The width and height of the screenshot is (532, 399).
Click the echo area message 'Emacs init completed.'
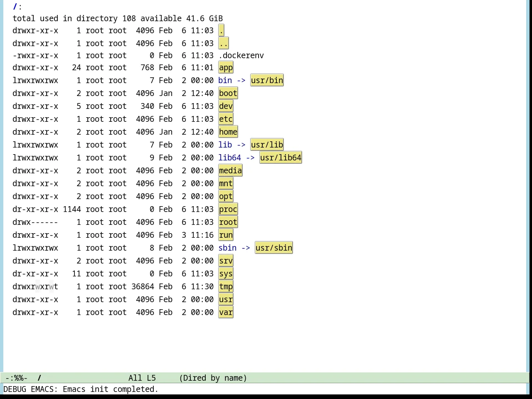[x=111, y=389]
